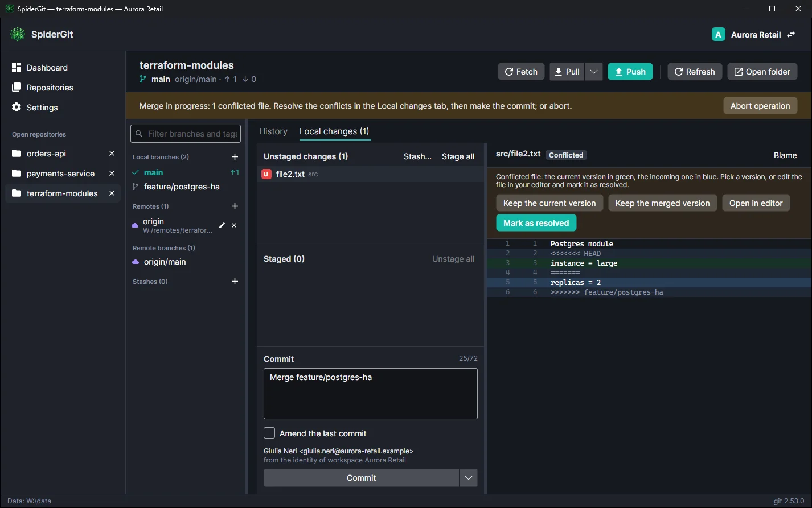
Task: Click the SpiderGit spider logo
Action: (18, 34)
